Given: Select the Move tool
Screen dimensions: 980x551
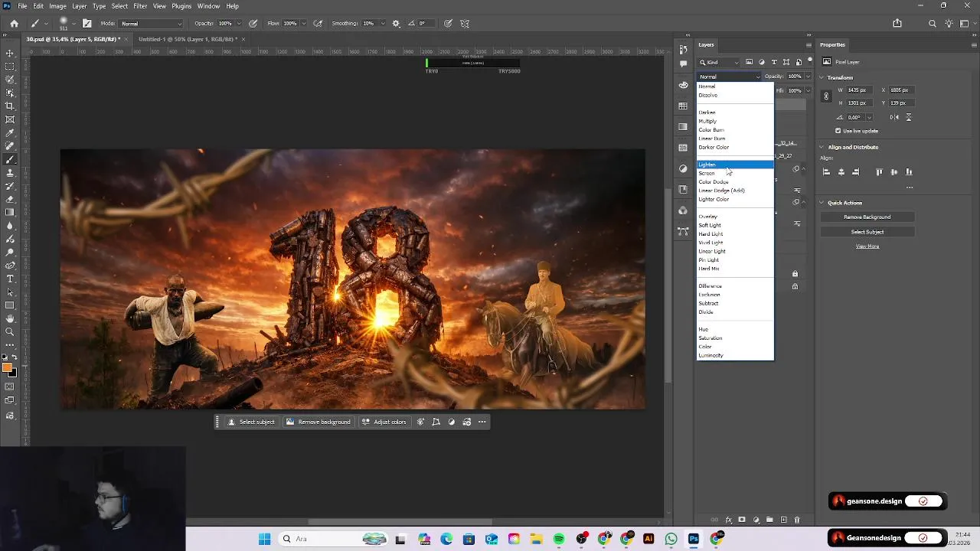Looking at the screenshot, I should tap(10, 54).
